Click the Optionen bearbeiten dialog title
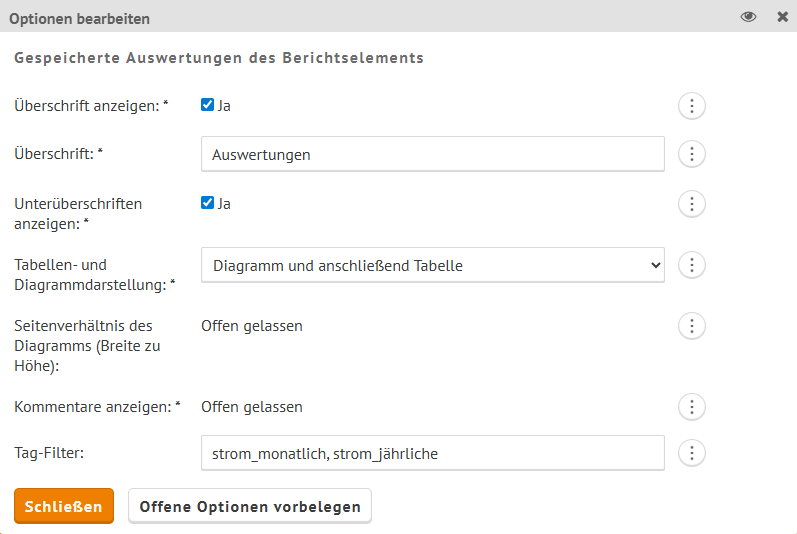The image size is (797, 534). tap(79, 19)
